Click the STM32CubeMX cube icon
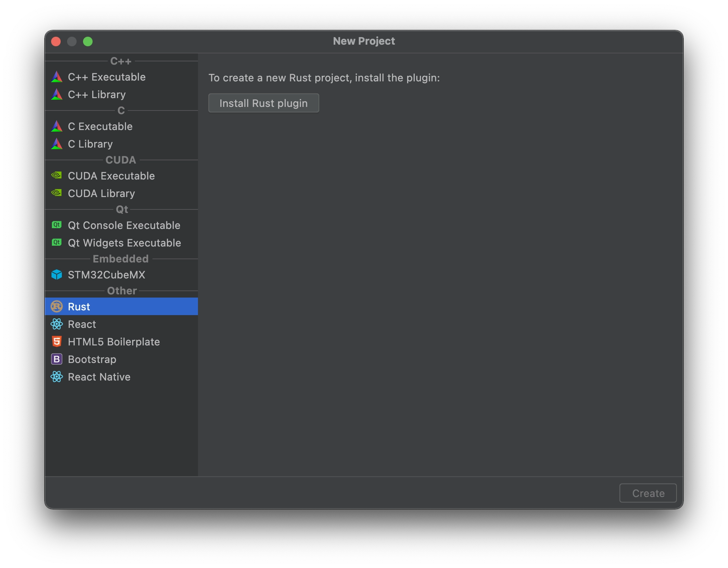The height and width of the screenshot is (568, 728). coord(57,274)
